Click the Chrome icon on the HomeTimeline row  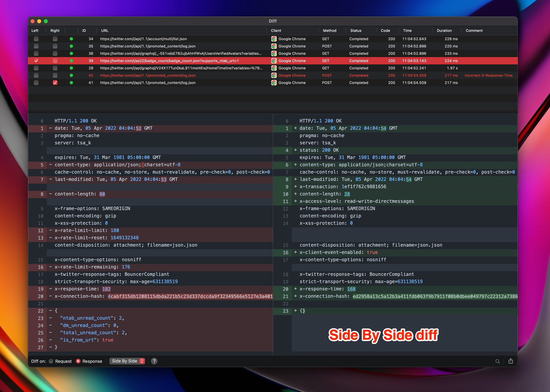pyautogui.click(x=274, y=68)
